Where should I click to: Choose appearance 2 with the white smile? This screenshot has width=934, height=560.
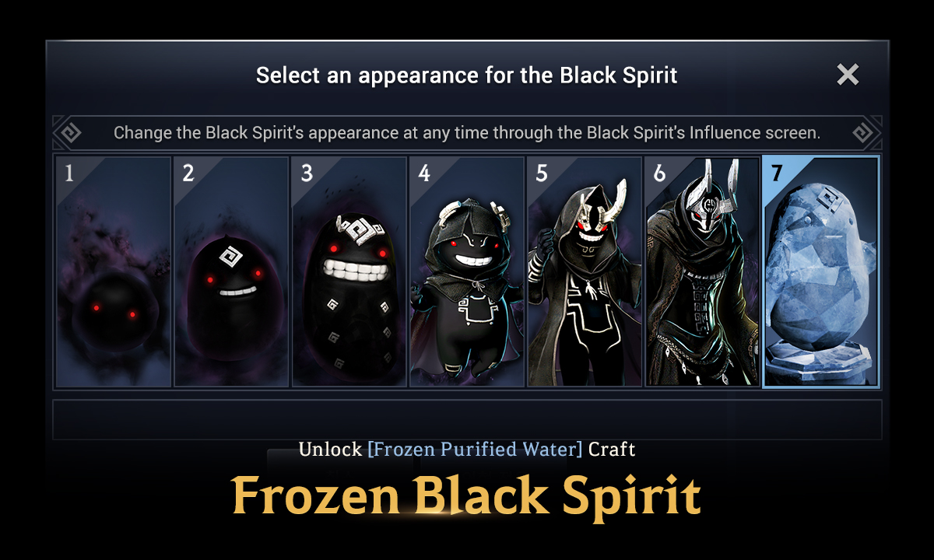coord(232,271)
